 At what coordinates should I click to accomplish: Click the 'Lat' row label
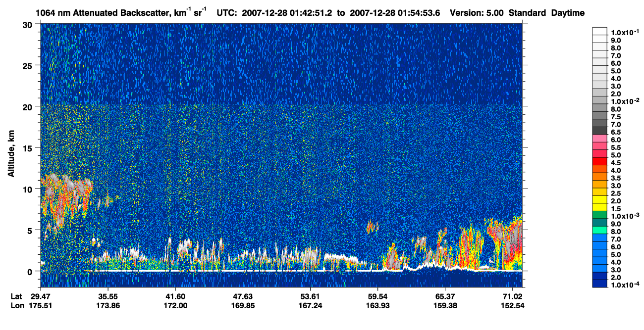16,296
